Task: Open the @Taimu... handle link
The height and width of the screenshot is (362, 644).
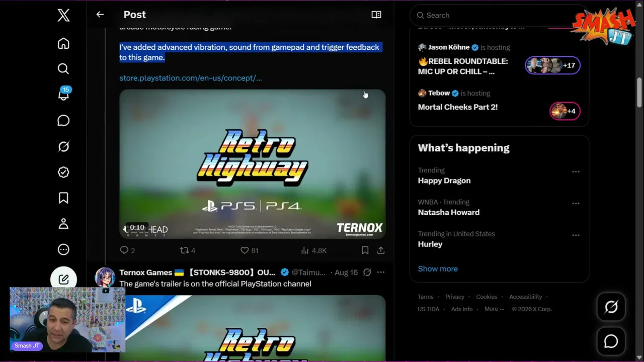Action: (308, 272)
